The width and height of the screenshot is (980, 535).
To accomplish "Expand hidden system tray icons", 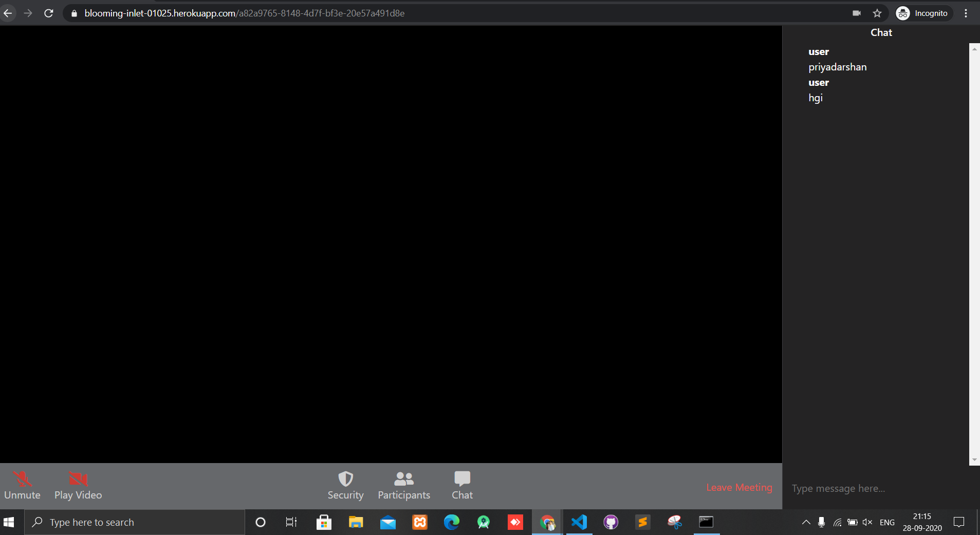I will click(x=806, y=522).
